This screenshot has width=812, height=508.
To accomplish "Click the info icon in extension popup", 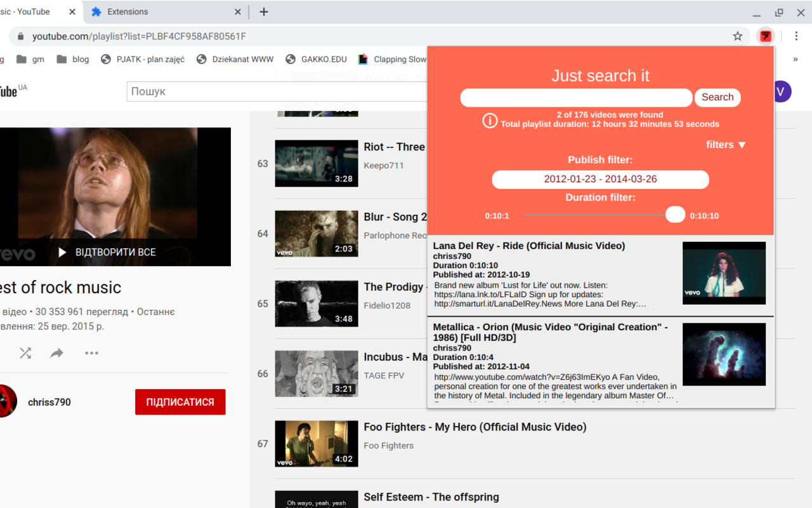I will 490,120.
